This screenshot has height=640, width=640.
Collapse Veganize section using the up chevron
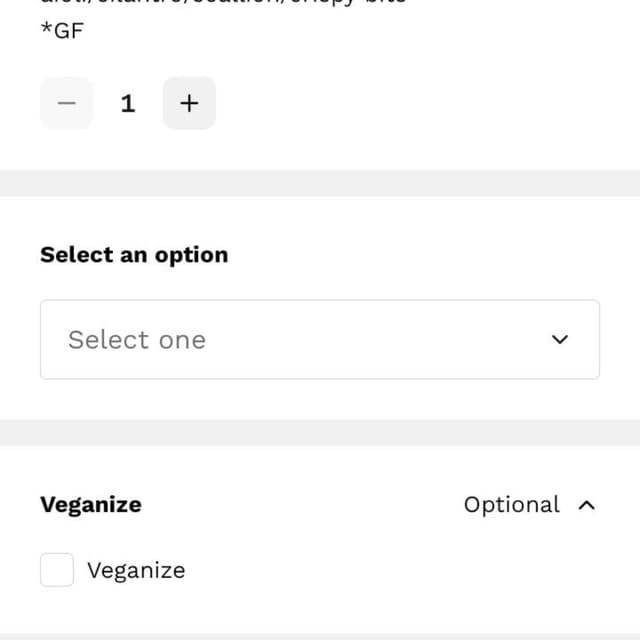(x=587, y=505)
